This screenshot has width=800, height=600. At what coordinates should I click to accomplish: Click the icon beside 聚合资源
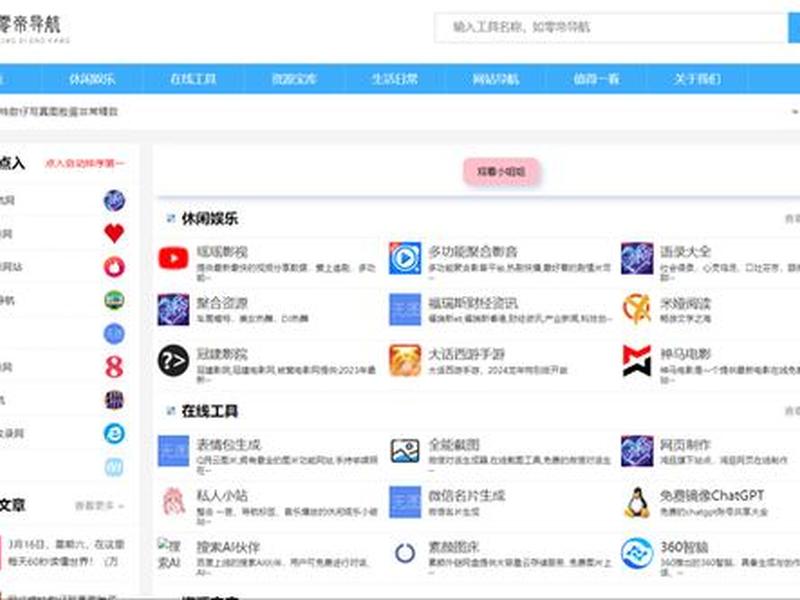(x=173, y=310)
